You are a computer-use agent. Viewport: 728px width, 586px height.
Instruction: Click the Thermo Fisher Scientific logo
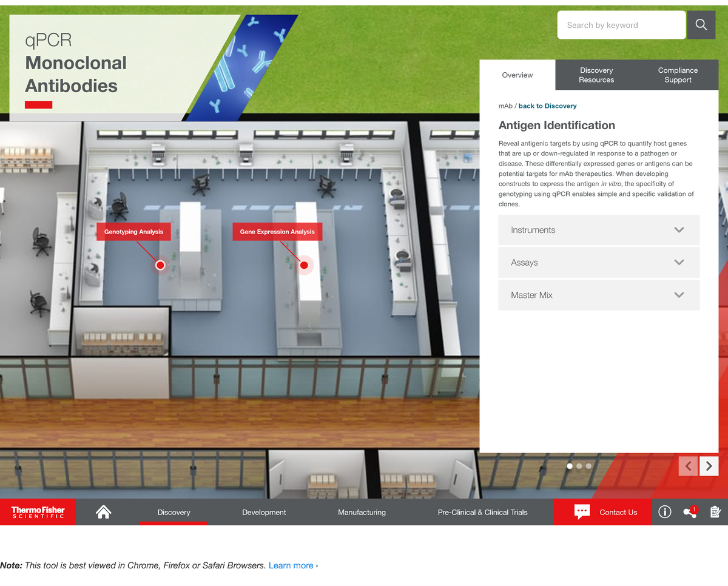[38, 512]
